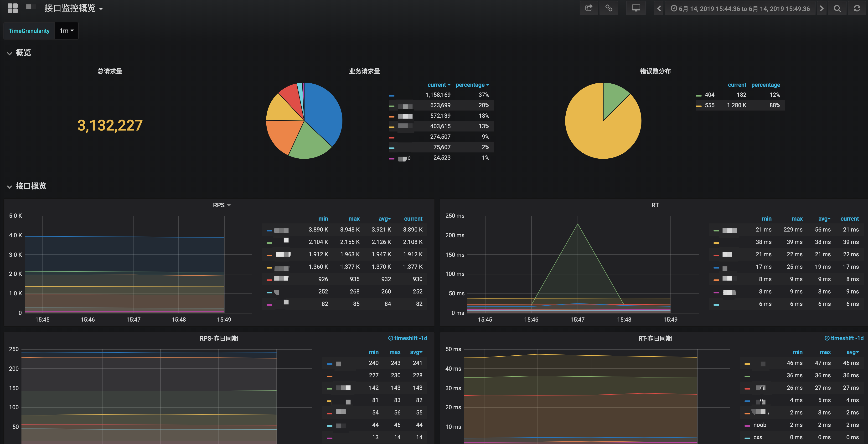The height and width of the screenshot is (444, 868).
Task: Open the TimeGranularity 1m dropdown
Action: point(66,31)
